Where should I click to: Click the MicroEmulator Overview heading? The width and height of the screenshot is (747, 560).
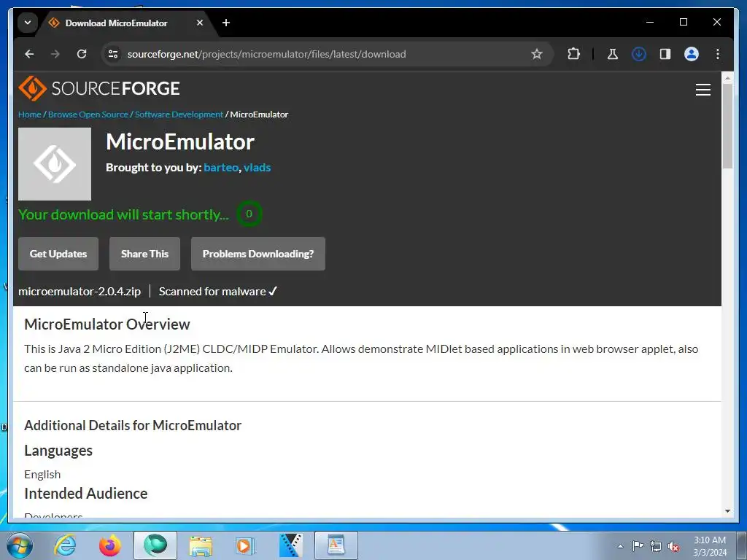(107, 324)
